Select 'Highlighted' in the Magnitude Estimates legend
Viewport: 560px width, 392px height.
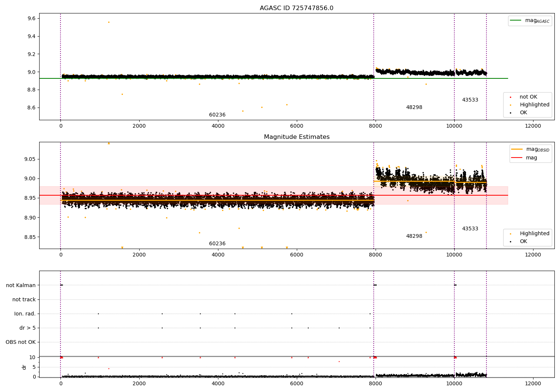535,234
